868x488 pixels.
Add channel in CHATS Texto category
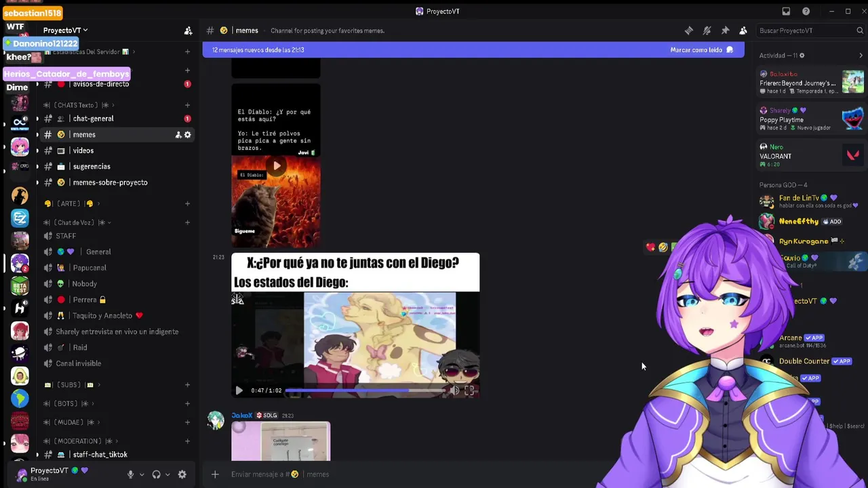pos(187,105)
